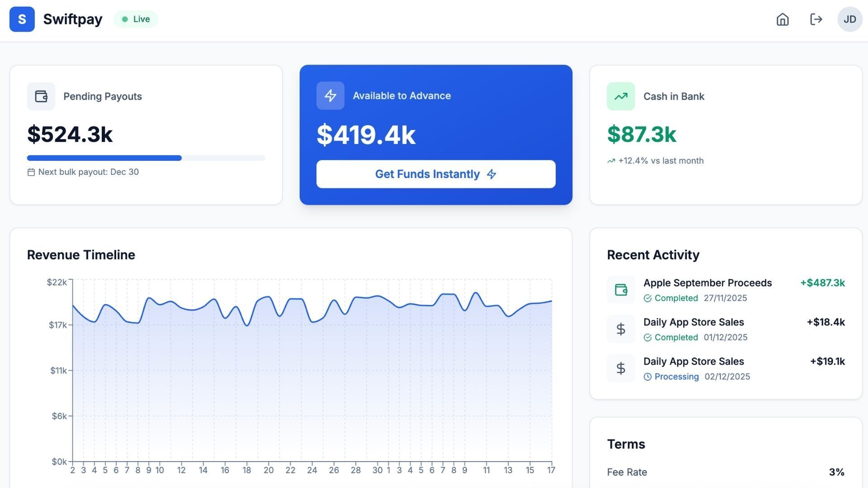The width and height of the screenshot is (868, 488).
Task: Click the green Live status badge
Action: [x=136, y=19]
